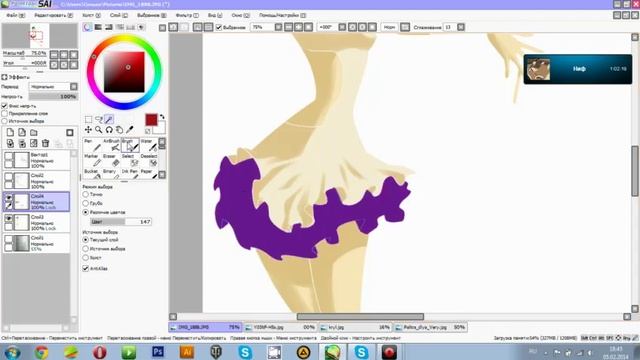Switch to the kryl.jpg document tab

355,327
